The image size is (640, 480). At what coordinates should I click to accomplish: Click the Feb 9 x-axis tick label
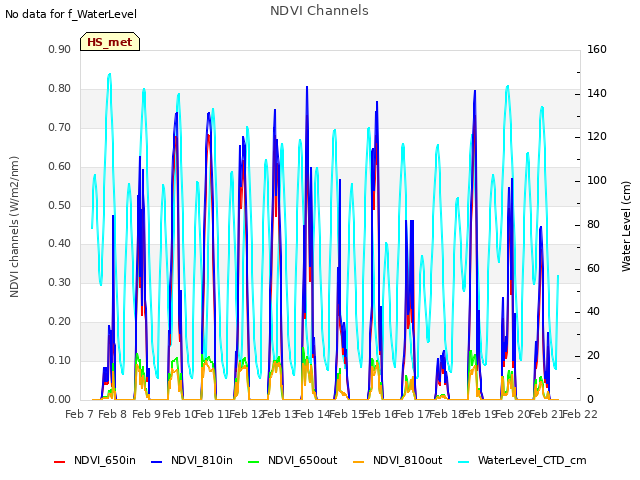pyautogui.click(x=147, y=414)
